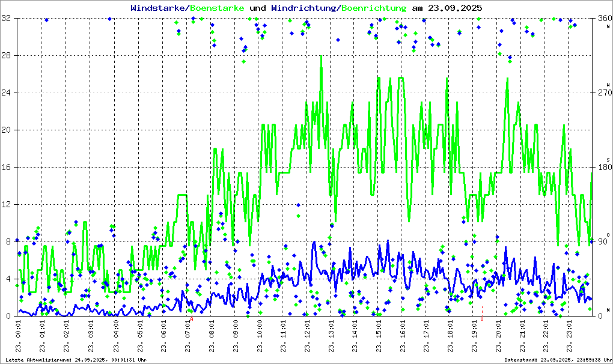Click the date 23.09.2025 in the title
Image resolution: width=613 pixels, height=364 pixels.
455,8
